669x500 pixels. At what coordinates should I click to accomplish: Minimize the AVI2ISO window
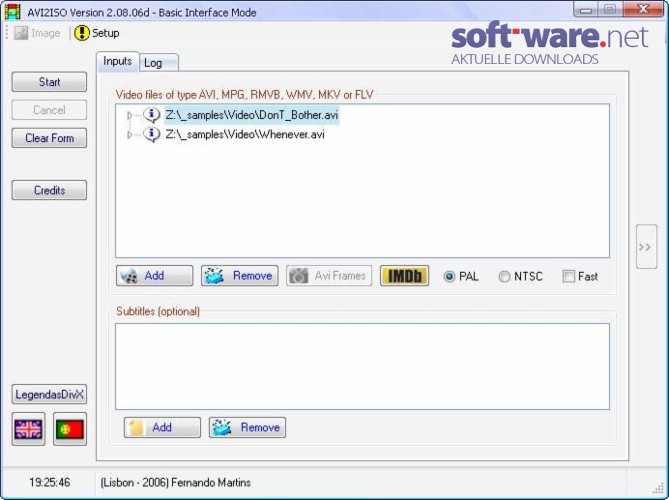click(586, 9)
